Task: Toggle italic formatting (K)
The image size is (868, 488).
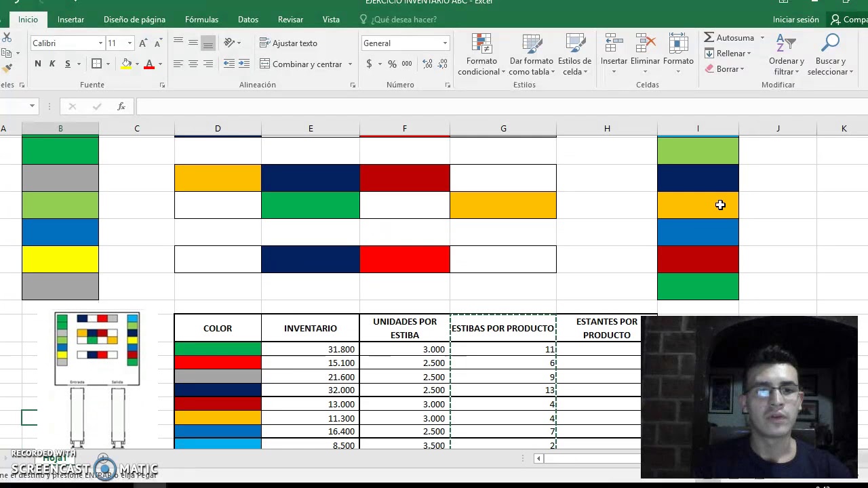Action: [52, 64]
